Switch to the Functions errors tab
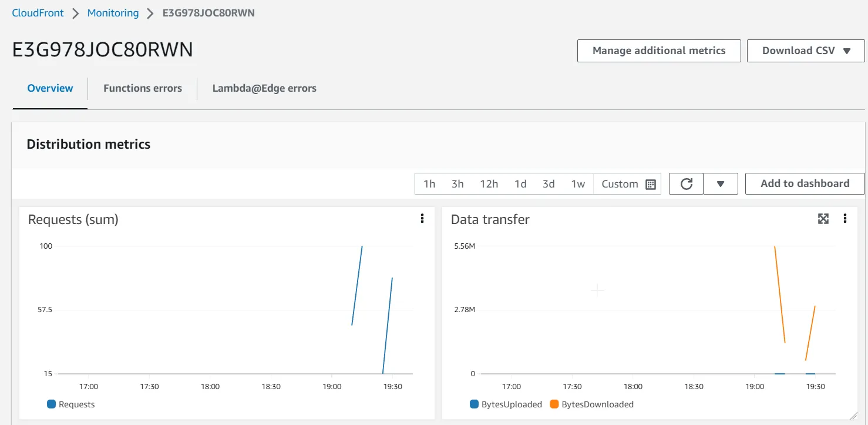 click(x=142, y=88)
